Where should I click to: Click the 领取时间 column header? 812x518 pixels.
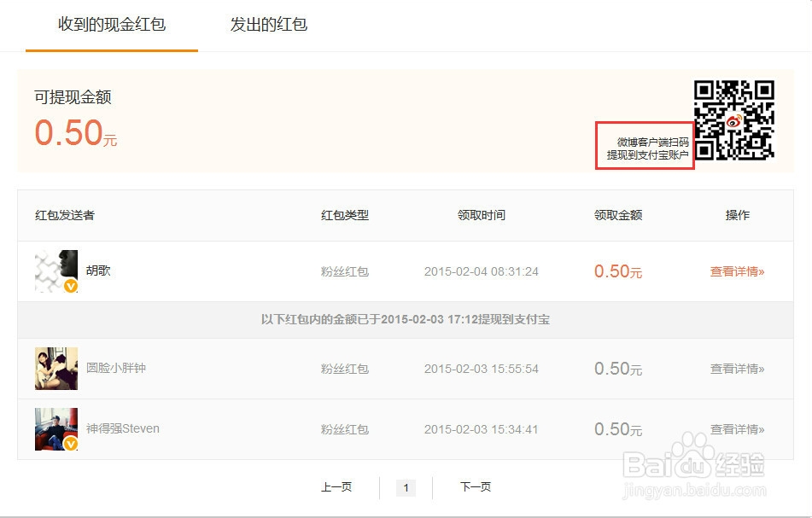point(482,215)
